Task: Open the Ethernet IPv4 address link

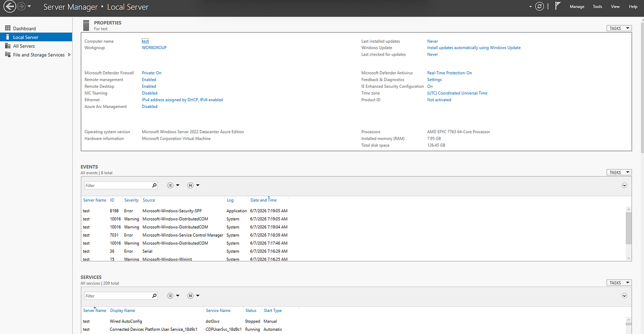Action: coord(182,100)
